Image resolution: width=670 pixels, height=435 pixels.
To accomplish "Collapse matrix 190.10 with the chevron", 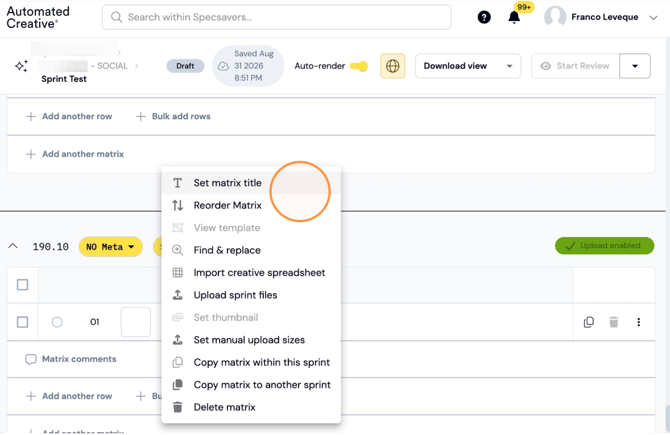I will point(13,246).
